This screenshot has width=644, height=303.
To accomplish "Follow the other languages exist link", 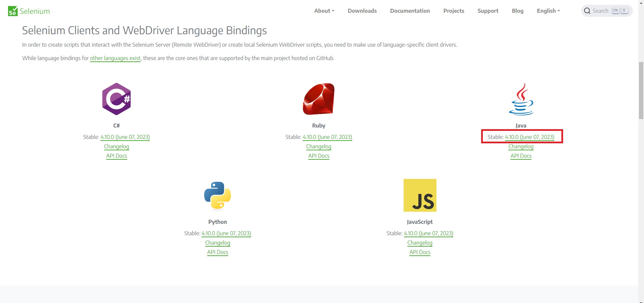I will pyautogui.click(x=115, y=58).
